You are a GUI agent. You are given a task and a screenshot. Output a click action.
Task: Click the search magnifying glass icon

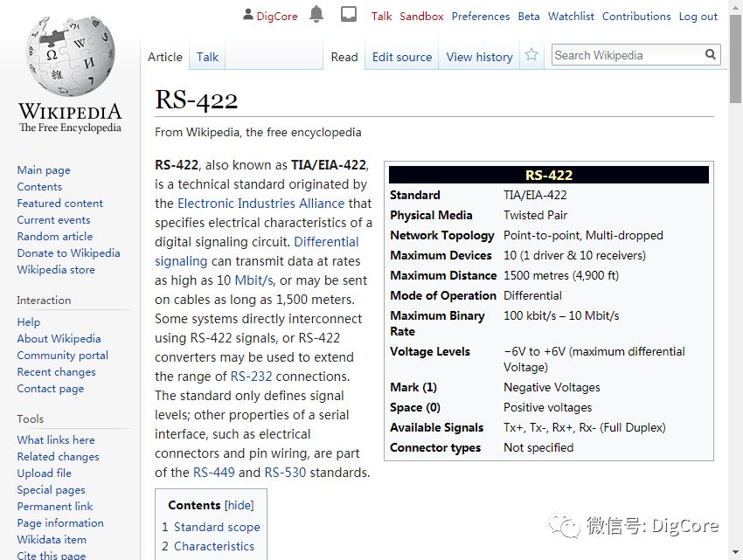(711, 55)
